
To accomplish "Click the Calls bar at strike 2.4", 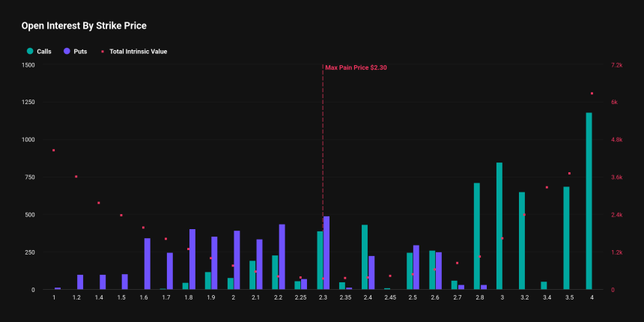I will coord(365,257).
